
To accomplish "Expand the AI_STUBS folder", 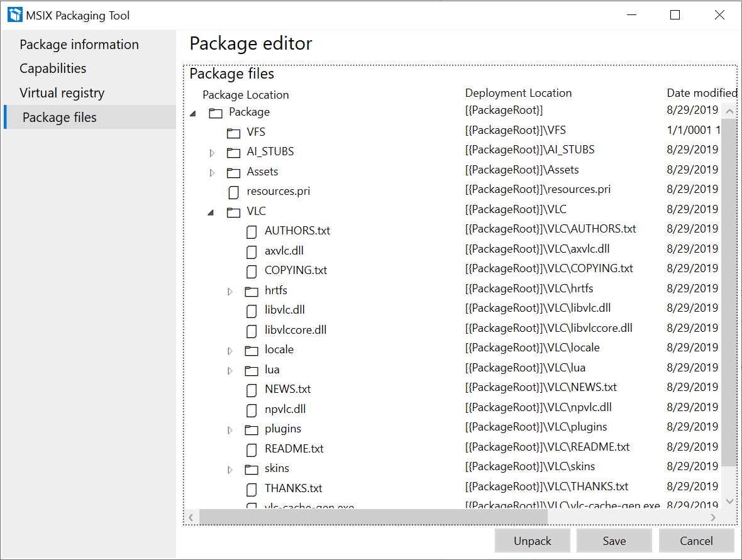I will [x=212, y=153].
